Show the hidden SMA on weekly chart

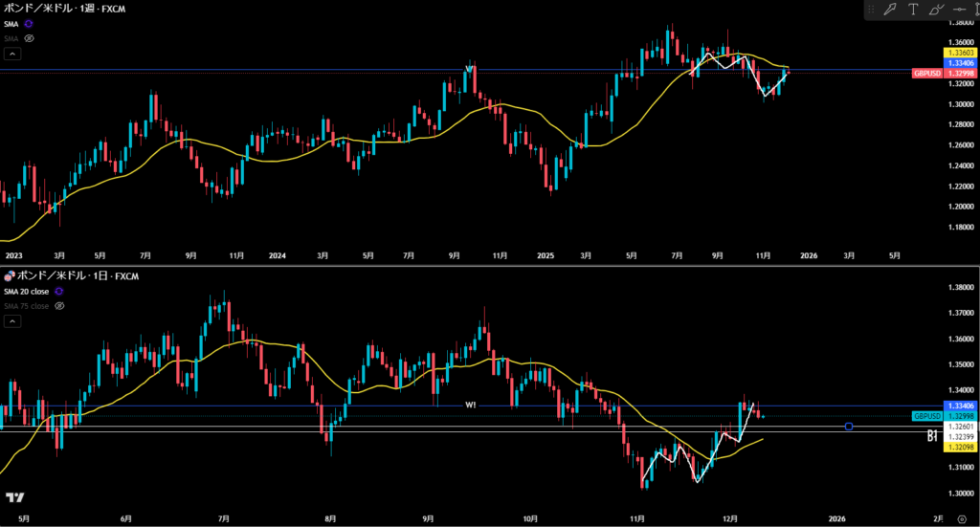[x=29, y=37]
